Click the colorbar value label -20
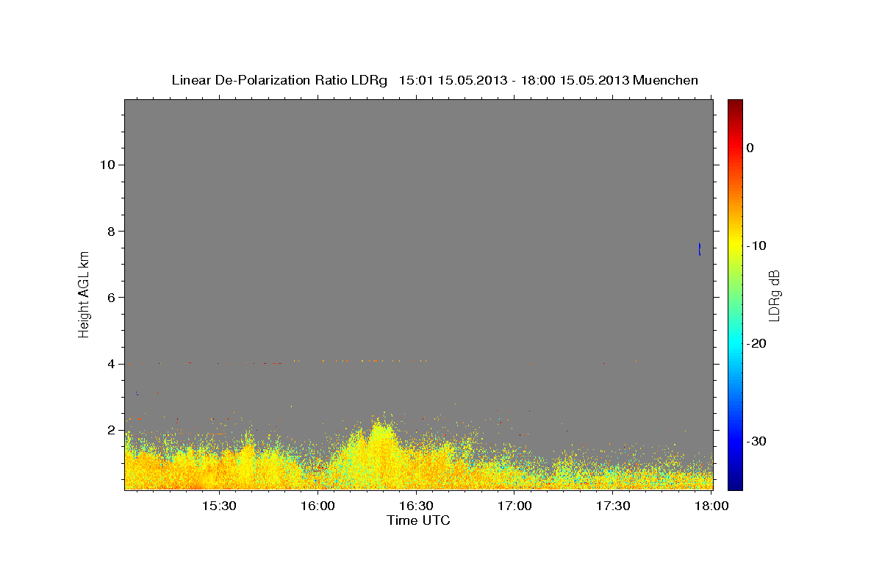 (757, 343)
